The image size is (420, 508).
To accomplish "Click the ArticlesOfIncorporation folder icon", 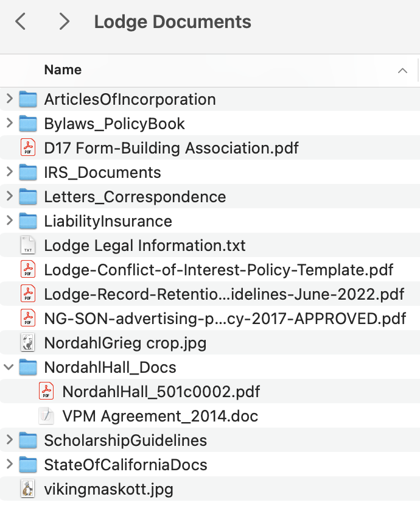I will 28,99.
